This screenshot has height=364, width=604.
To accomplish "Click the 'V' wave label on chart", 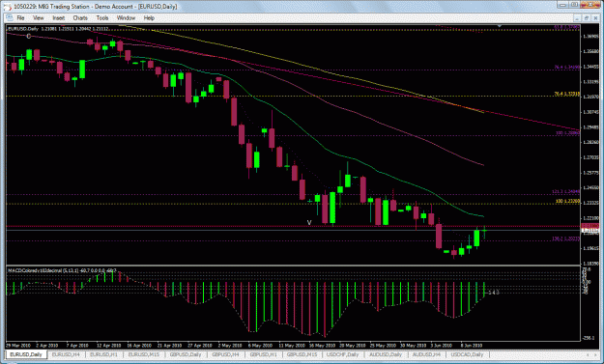I will (x=309, y=222).
